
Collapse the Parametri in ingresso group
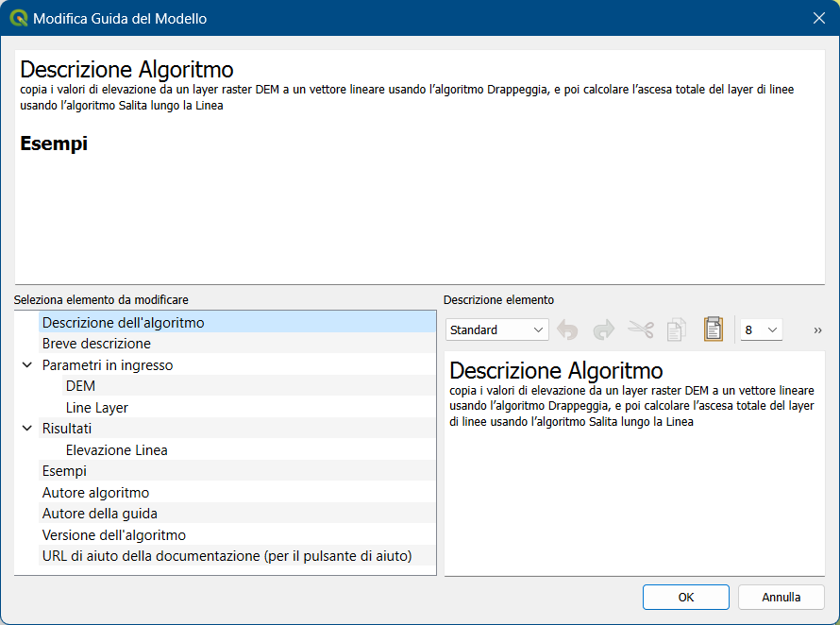27,365
